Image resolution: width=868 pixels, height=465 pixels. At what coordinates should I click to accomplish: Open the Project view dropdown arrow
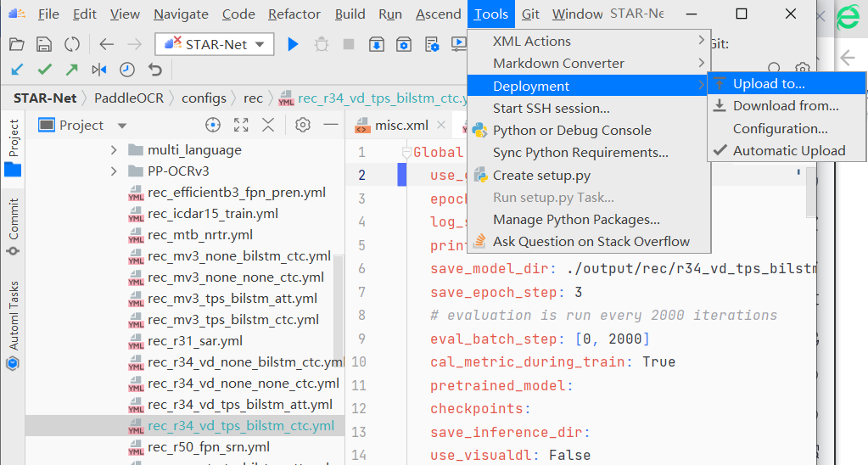(x=122, y=126)
